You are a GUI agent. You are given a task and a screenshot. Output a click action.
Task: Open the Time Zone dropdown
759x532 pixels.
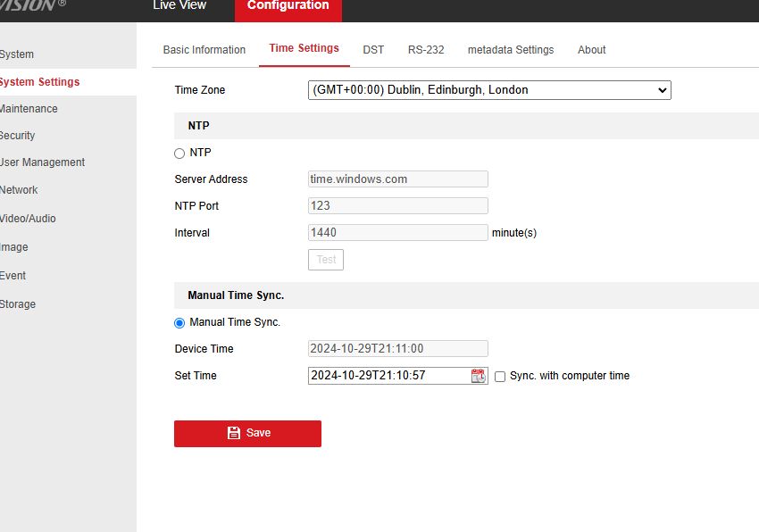click(x=489, y=89)
